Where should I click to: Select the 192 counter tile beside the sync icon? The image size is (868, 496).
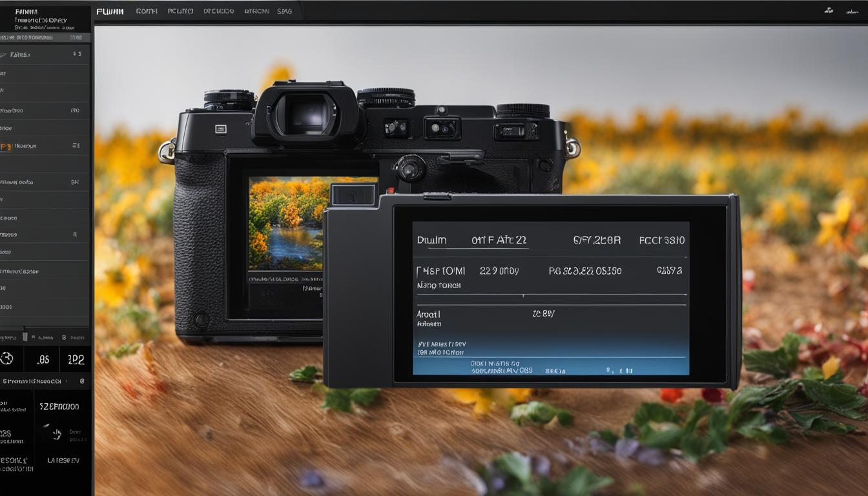pos(76,358)
